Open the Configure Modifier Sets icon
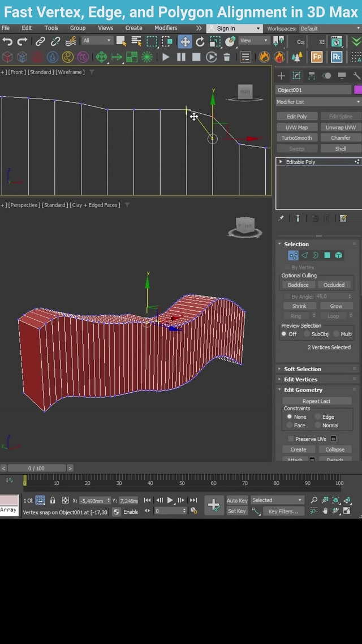 343,218
